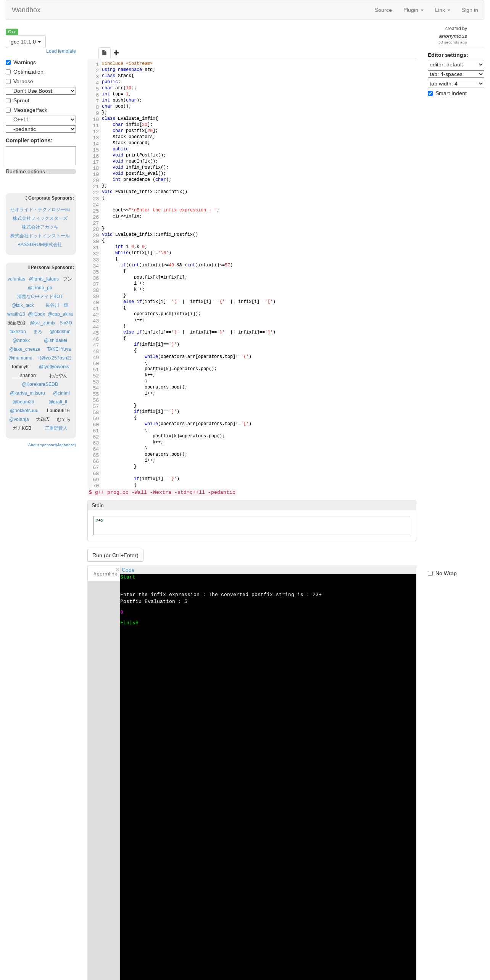Click the Stdin input box

(x=252, y=525)
